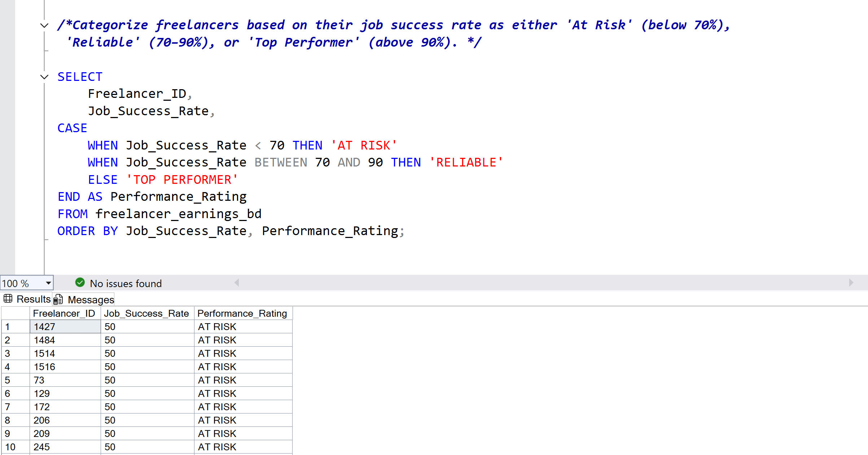Click the Job_Success_Rate column header
The width and height of the screenshot is (868, 455).
click(x=146, y=313)
